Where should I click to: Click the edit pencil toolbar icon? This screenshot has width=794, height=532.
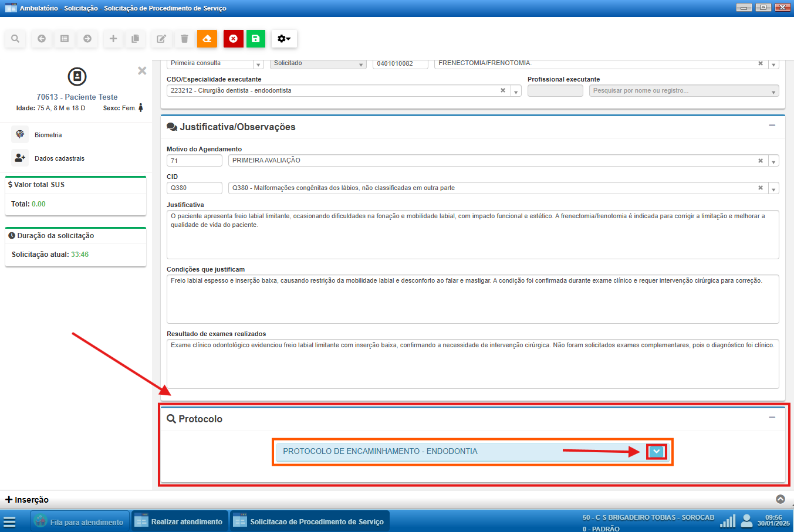tap(161, 39)
